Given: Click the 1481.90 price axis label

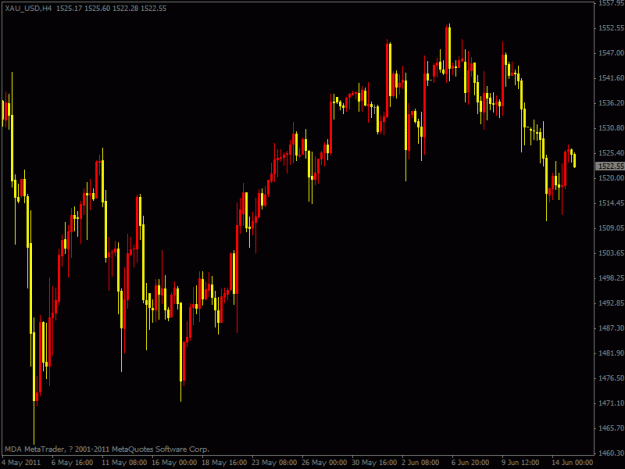Looking at the screenshot, I should [611, 353].
